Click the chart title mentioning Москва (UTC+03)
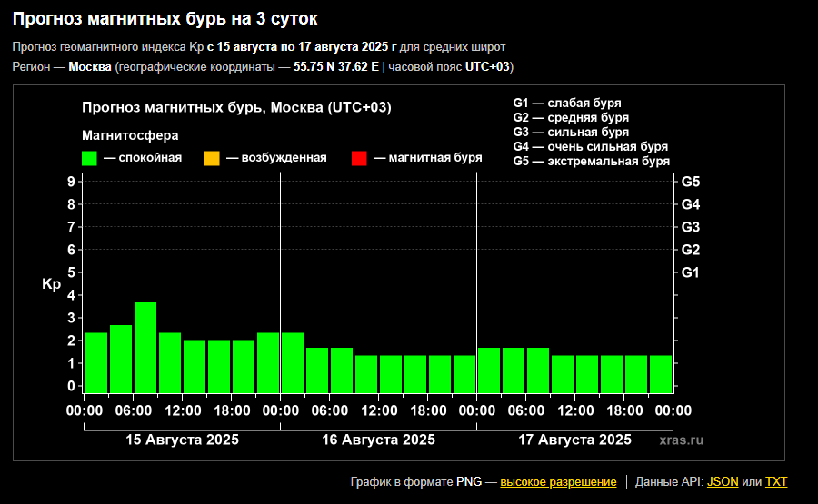 (236, 107)
